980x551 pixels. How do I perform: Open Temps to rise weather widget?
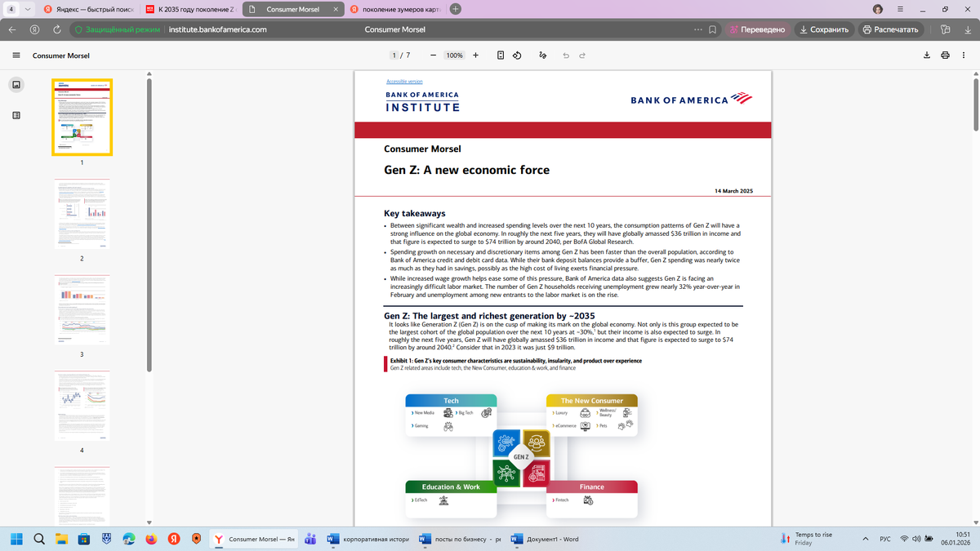tap(806, 539)
